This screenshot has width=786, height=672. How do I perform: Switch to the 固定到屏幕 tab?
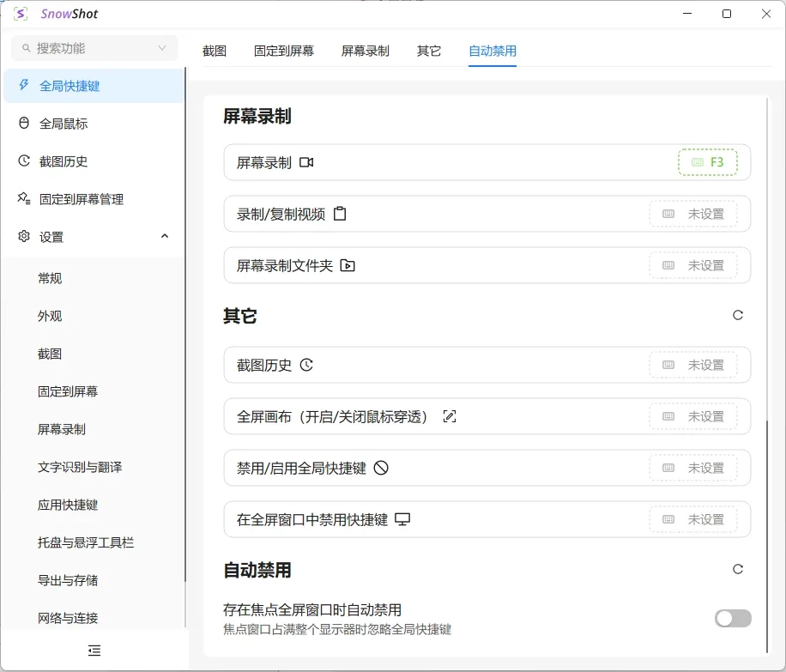pos(284,51)
